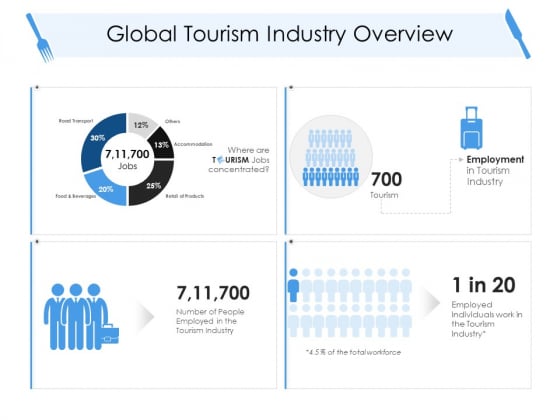This screenshot has width=560, height=420.
Task: Click 'Employment in Tourism Industry' heading
Action: pyautogui.click(x=495, y=170)
